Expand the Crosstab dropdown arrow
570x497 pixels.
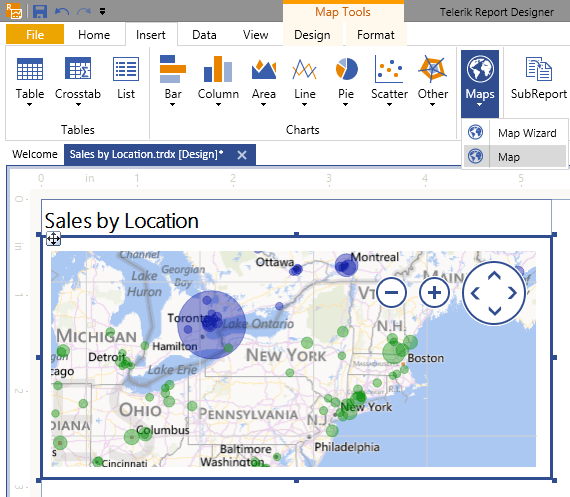pos(78,105)
